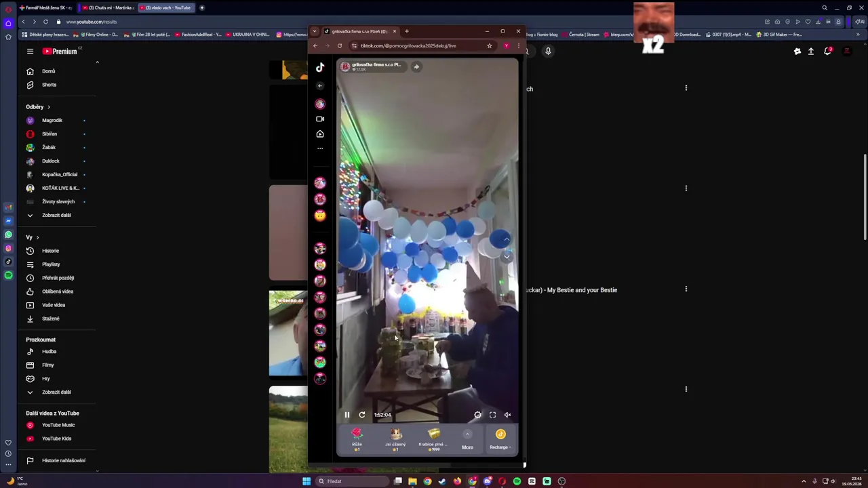Open the TikTok live player settings gear

[477, 415]
